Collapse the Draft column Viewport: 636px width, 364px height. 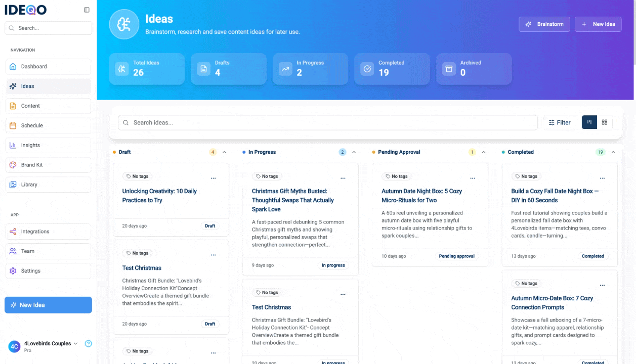click(224, 152)
